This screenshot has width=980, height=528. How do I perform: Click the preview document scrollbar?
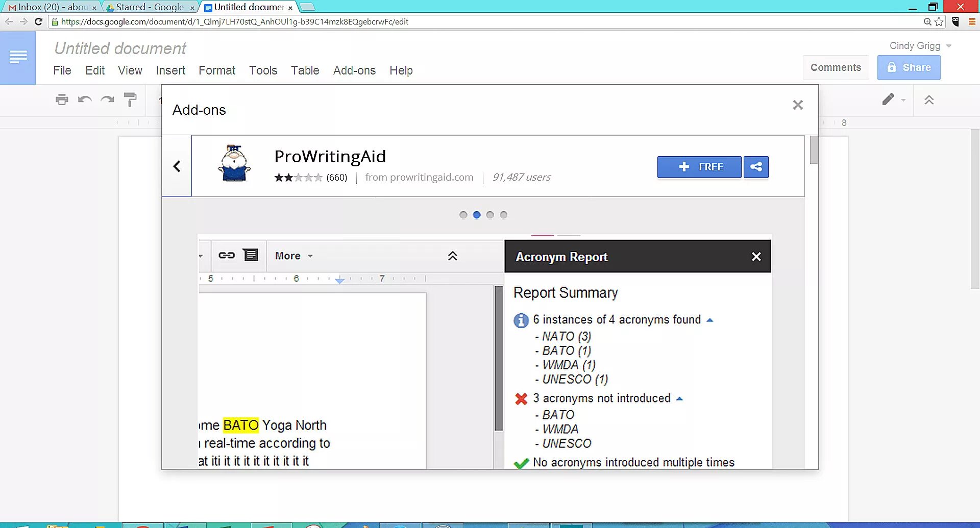point(499,359)
